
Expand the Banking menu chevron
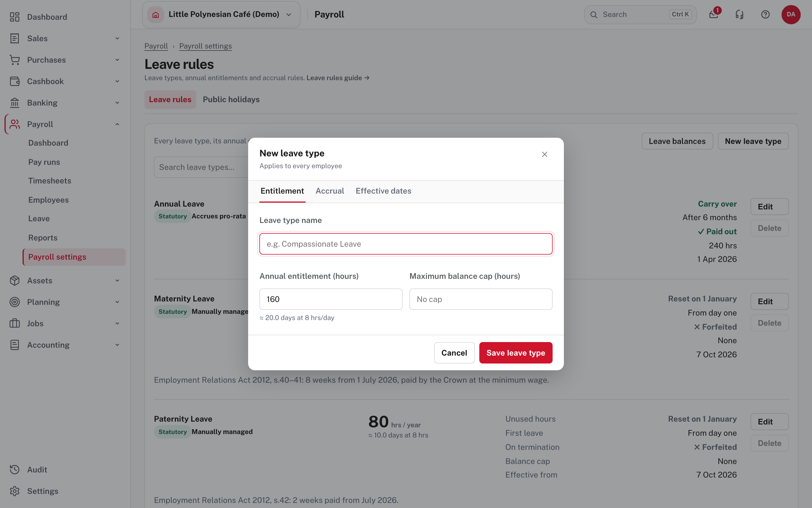[x=117, y=103]
